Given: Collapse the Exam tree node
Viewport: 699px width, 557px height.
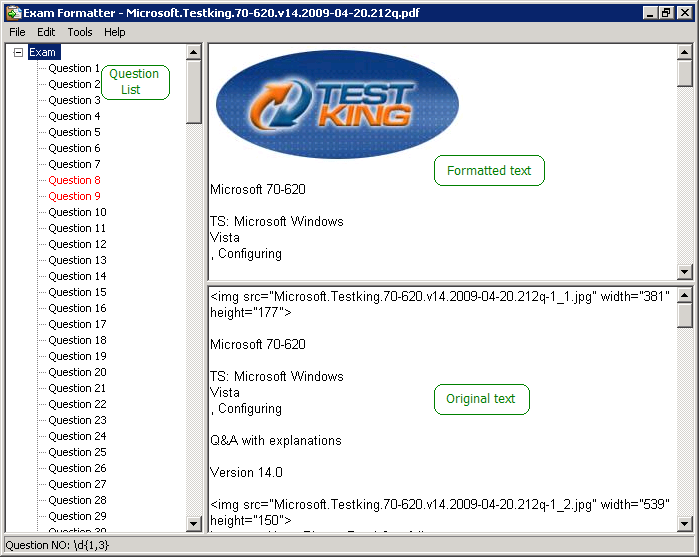Looking at the screenshot, I should click(x=18, y=53).
